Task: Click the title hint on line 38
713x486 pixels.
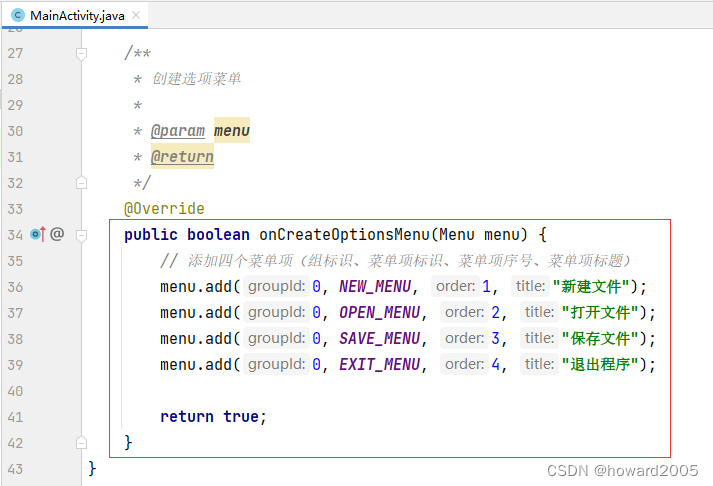Action: (539, 338)
